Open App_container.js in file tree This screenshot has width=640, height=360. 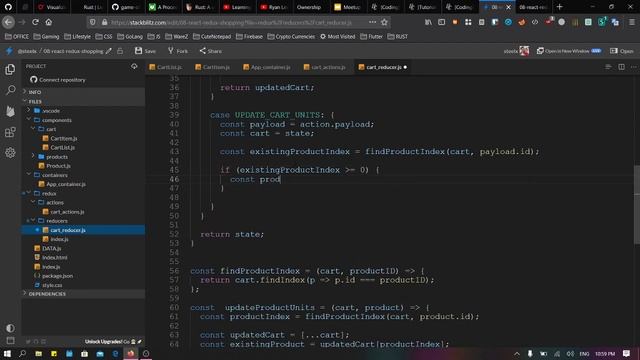click(x=66, y=184)
